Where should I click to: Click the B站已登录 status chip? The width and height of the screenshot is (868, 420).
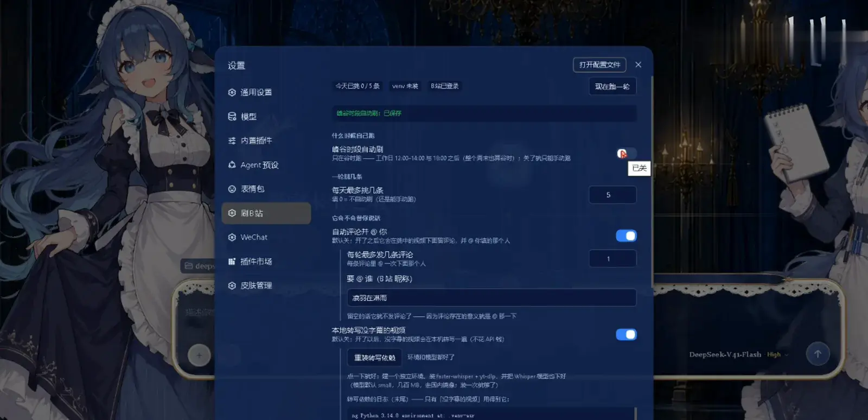click(x=445, y=86)
